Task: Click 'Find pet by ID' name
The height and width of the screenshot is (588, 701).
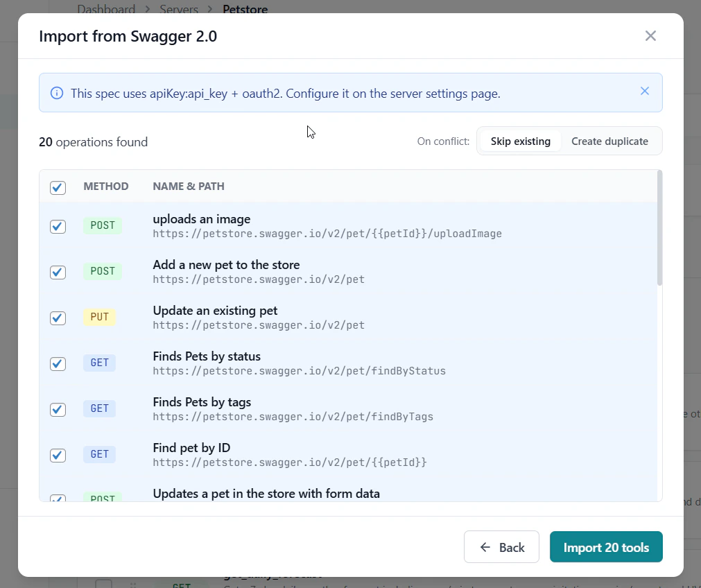Action: (191, 448)
